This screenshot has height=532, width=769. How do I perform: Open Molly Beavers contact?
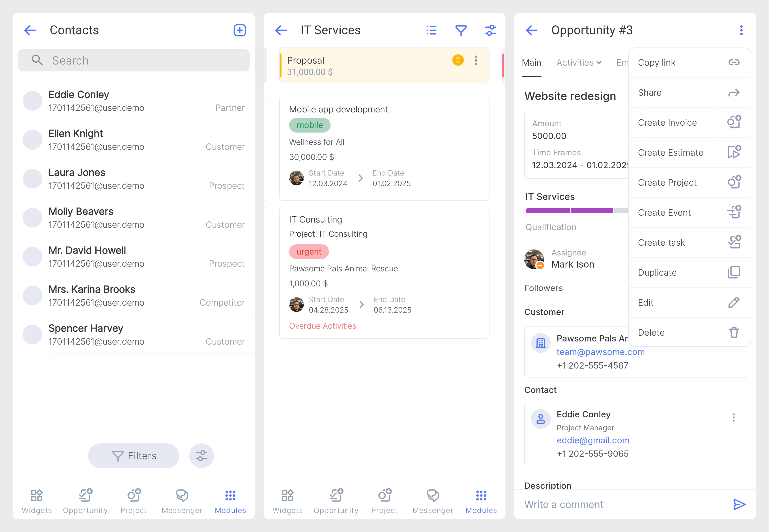point(133,218)
